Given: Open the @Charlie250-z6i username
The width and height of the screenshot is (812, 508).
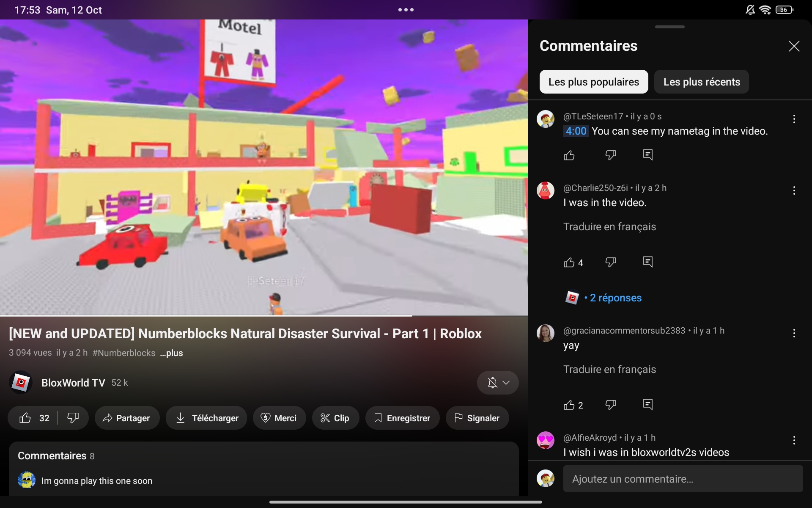Looking at the screenshot, I should 595,188.
